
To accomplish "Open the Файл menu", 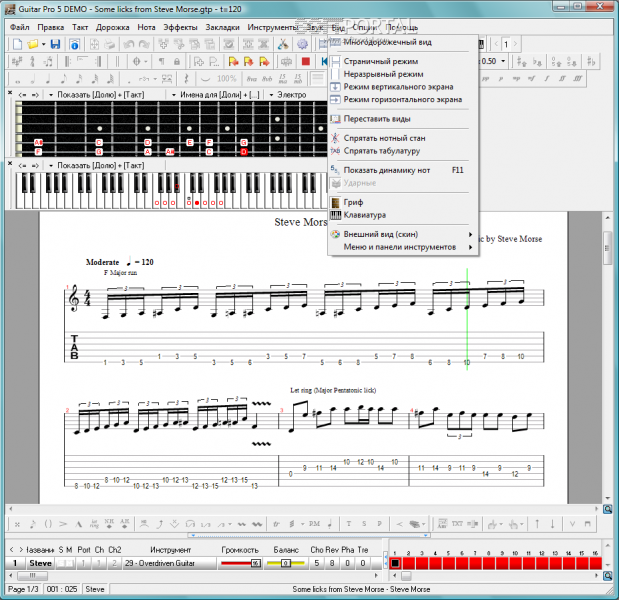I will point(19,27).
